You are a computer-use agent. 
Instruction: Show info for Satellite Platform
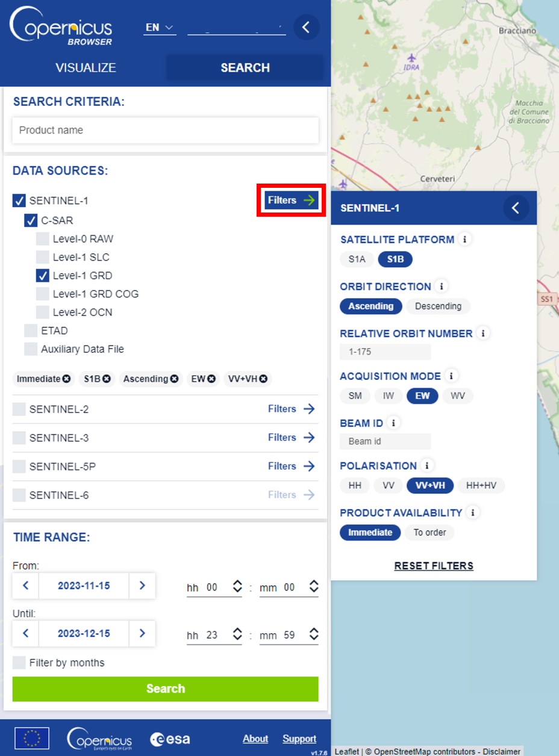[464, 240]
